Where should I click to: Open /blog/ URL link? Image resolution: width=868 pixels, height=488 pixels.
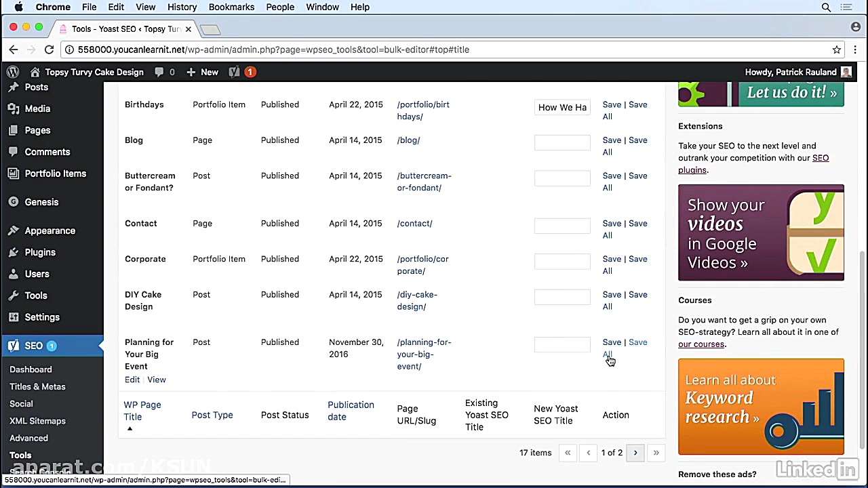[x=408, y=140]
